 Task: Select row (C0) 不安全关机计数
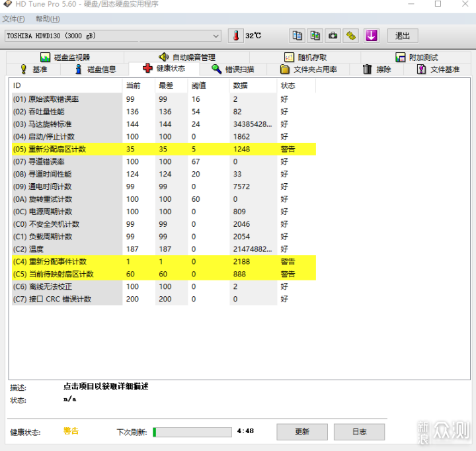[x=164, y=224]
